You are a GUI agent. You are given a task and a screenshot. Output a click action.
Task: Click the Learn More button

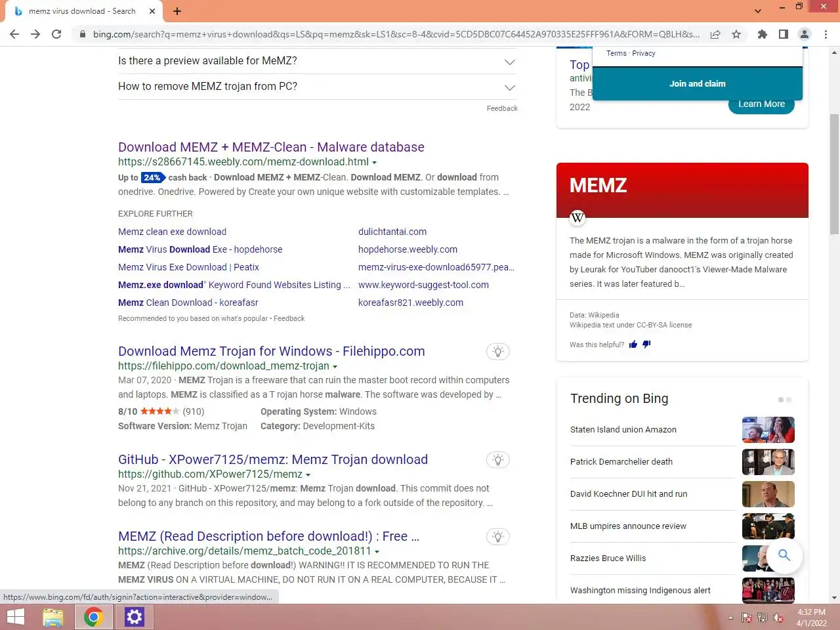coord(761,105)
